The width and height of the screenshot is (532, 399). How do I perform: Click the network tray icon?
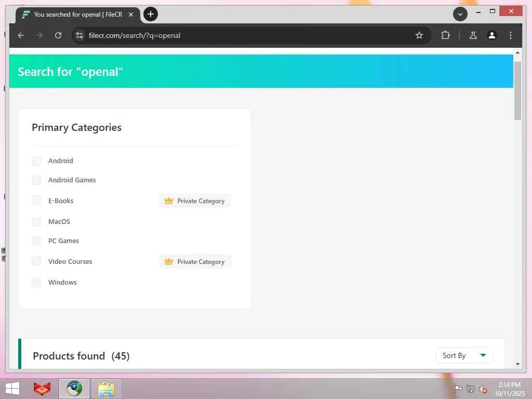471,389
